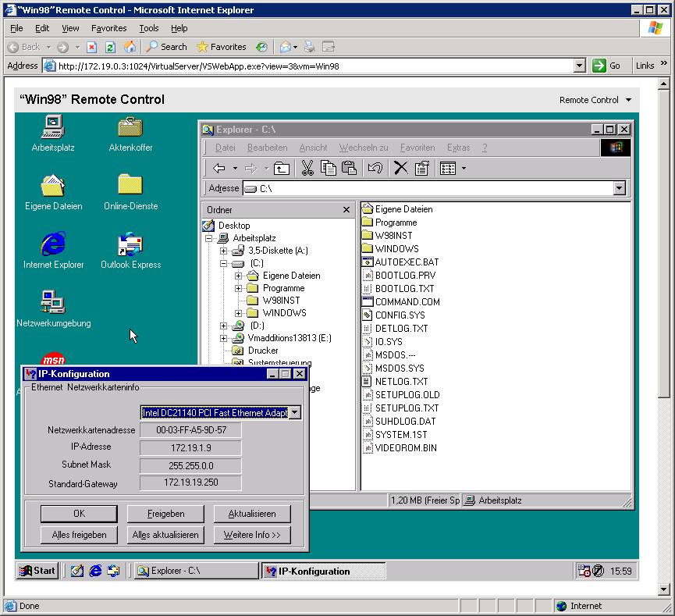Collapse the Arbeitsplatz tree node

pos(209,238)
